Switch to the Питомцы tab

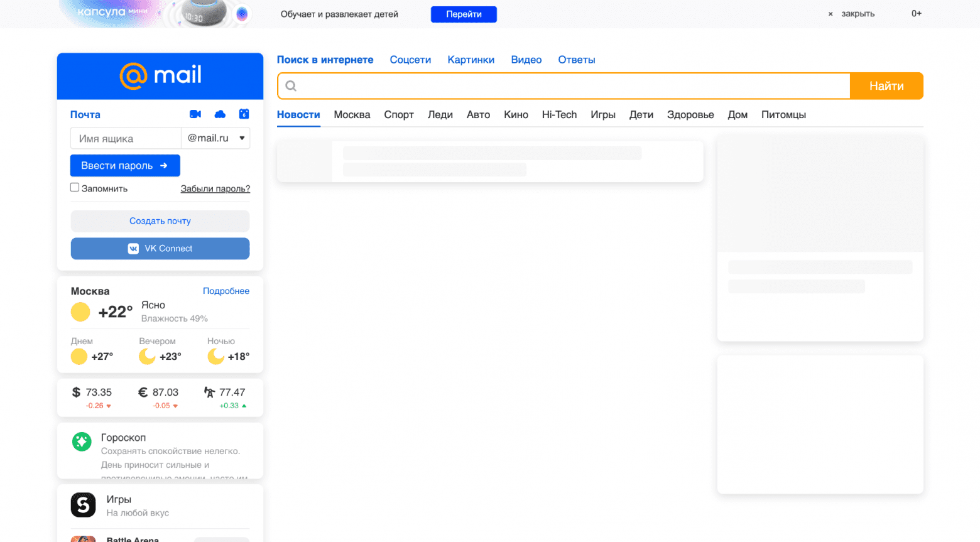point(783,114)
